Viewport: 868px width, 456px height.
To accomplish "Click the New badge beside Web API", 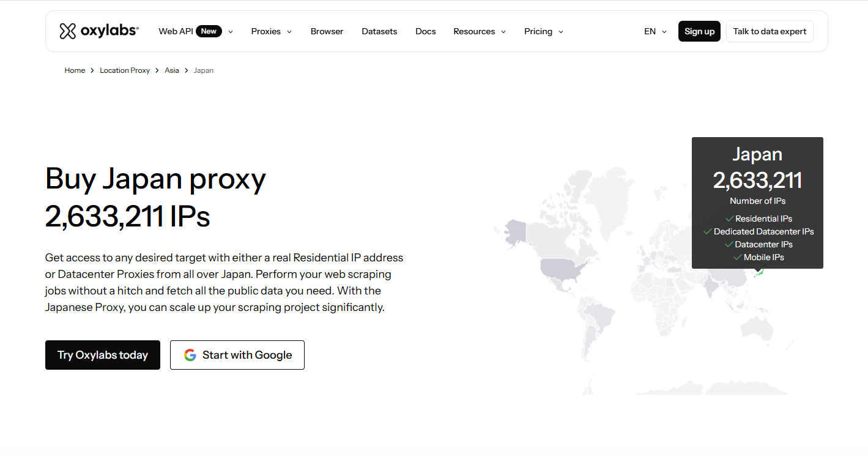I will 209,31.
